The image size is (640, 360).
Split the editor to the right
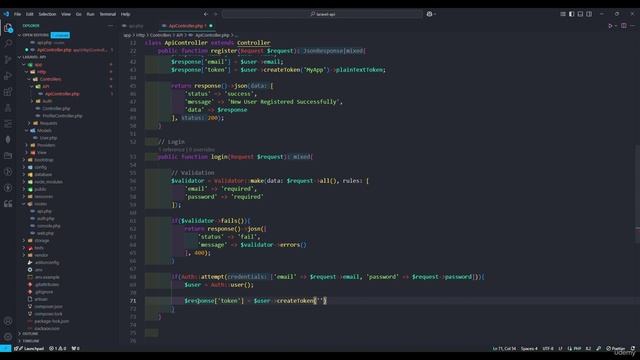624,26
